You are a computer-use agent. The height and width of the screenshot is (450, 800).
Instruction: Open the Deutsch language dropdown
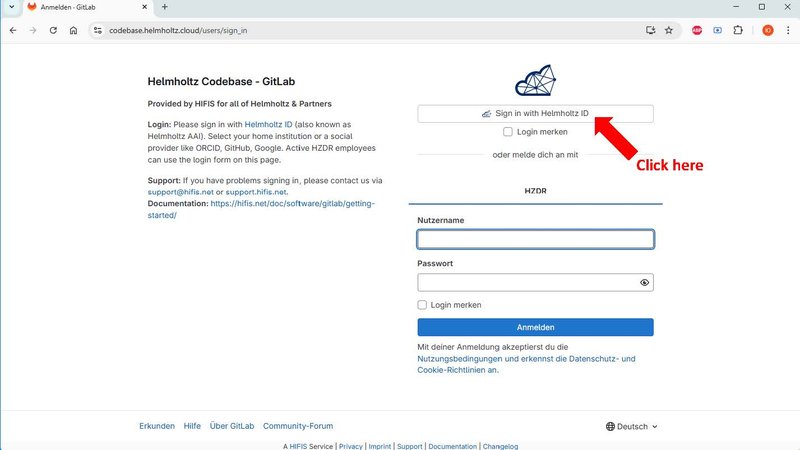632,427
